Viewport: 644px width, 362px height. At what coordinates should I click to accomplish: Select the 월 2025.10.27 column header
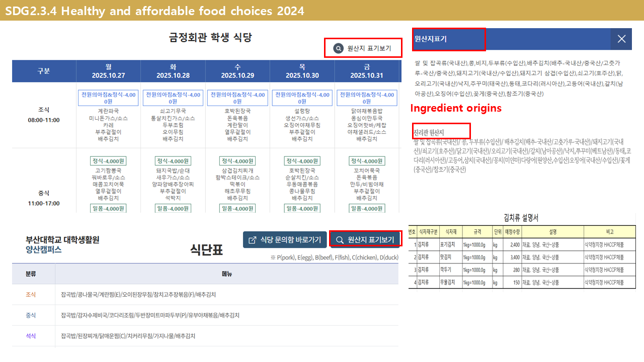coord(108,71)
